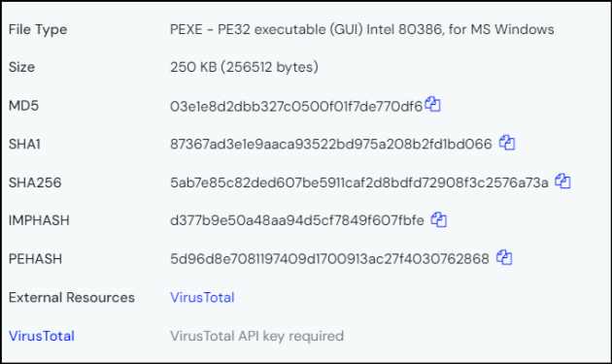Click the 'VirusTotal API key required' message
The height and width of the screenshot is (364, 612).
256,336
